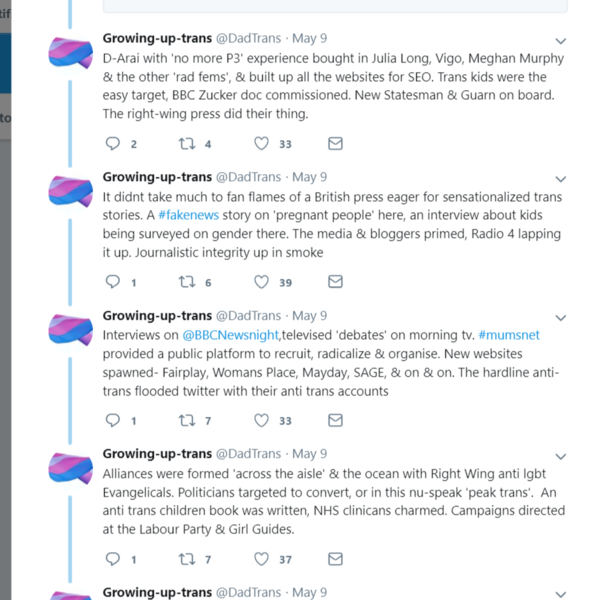Screen dimensions: 600x600
Task: Like the tweet about British press fanning flames
Action: pyautogui.click(x=262, y=282)
